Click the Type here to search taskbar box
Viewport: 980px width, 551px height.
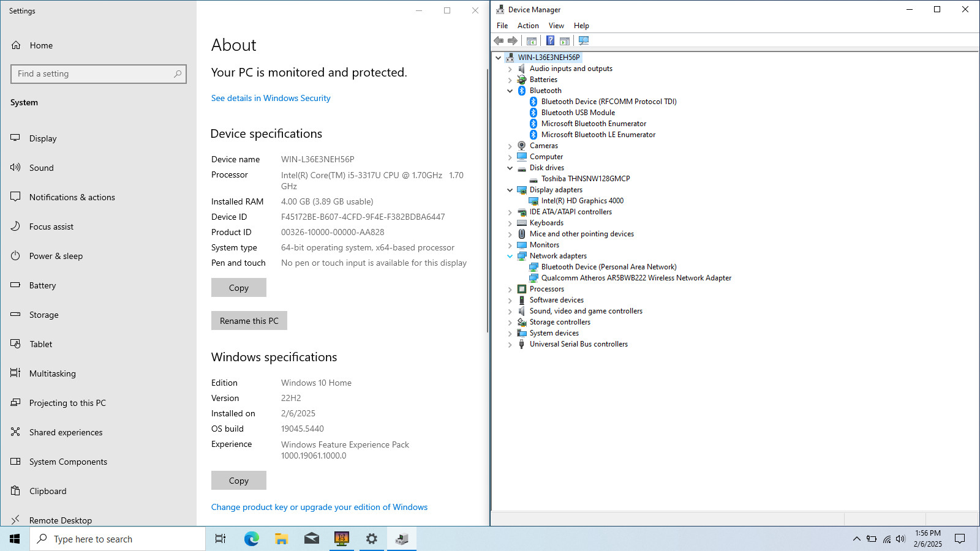click(118, 539)
